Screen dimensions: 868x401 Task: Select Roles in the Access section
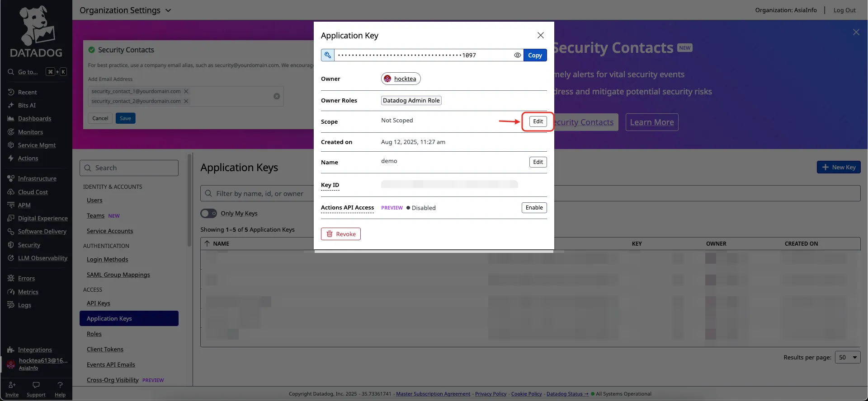click(x=94, y=334)
